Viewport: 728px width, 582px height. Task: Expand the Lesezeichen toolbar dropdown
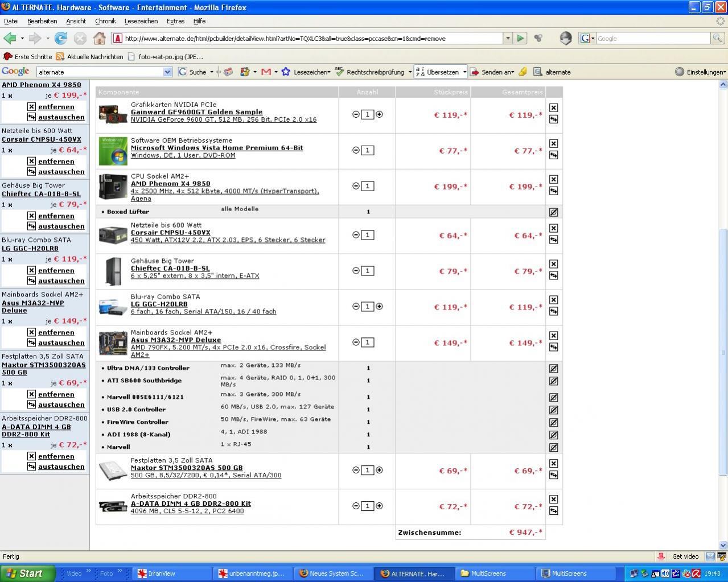click(328, 72)
